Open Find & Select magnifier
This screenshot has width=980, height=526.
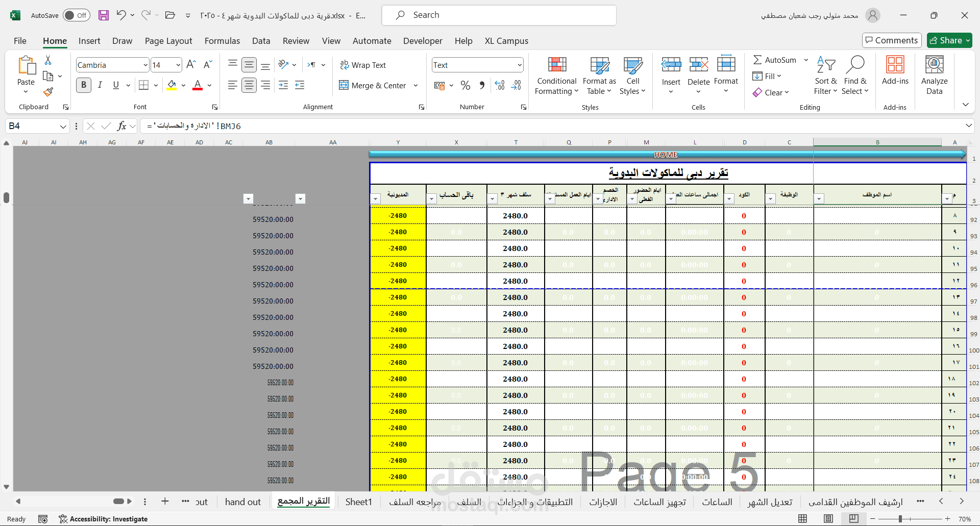855,76
